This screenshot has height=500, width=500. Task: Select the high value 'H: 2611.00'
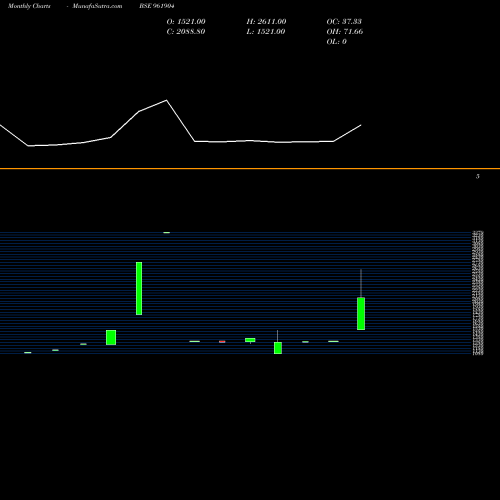tap(266, 22)
